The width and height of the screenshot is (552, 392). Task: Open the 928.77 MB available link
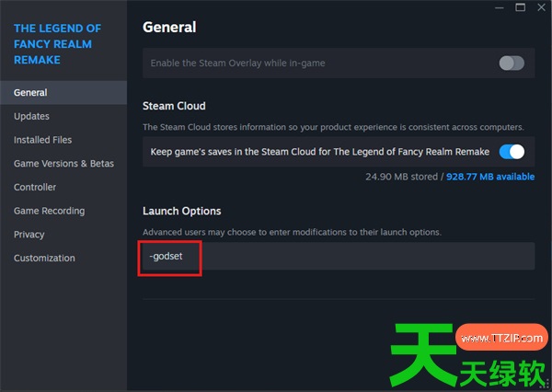pyautogui.click(x=490, y=177)
